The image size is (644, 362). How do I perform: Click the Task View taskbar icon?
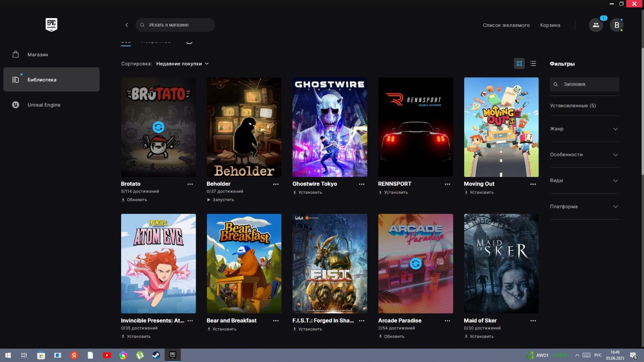click(x=24, y=355)
